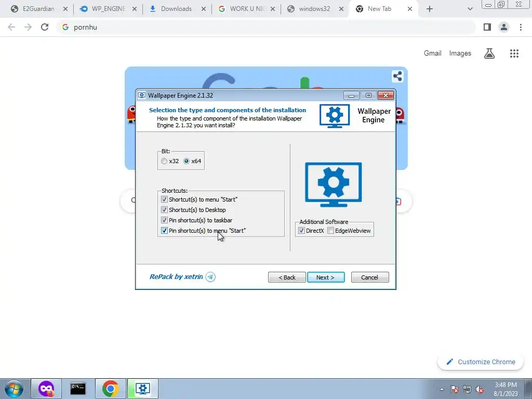Reload the page in Chrome

point(45,27)
